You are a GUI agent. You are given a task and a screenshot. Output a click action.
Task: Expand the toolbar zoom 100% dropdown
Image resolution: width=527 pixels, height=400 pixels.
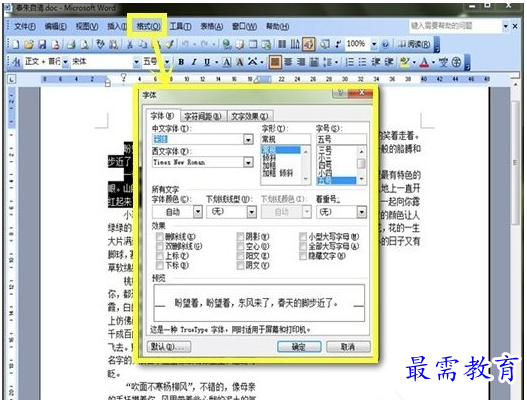[374, 44]
